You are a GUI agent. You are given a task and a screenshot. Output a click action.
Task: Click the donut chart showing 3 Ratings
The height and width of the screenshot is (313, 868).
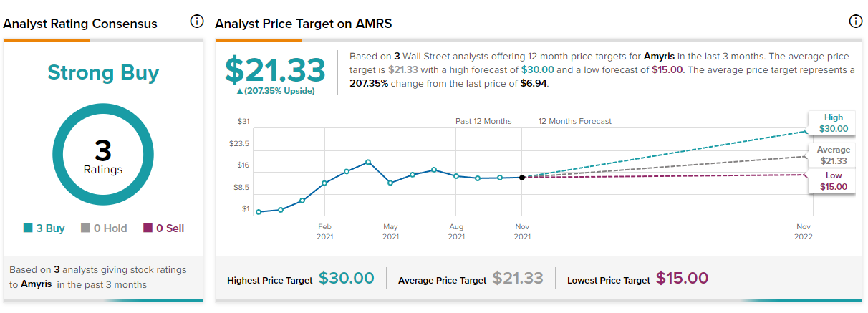[x=103, y=154]
